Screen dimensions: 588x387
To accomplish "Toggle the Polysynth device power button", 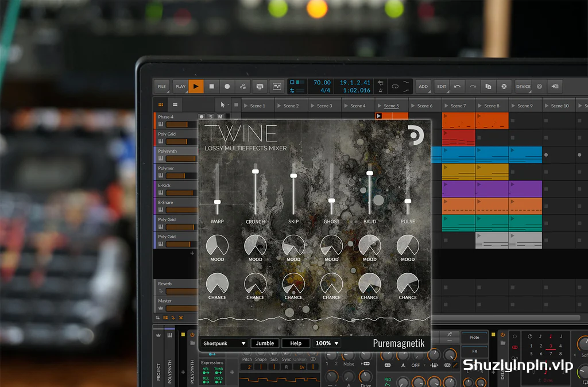I will 192,335.
